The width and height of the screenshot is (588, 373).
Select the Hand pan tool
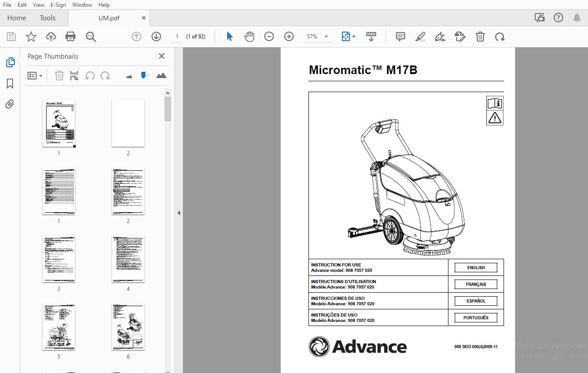point(249,37)
